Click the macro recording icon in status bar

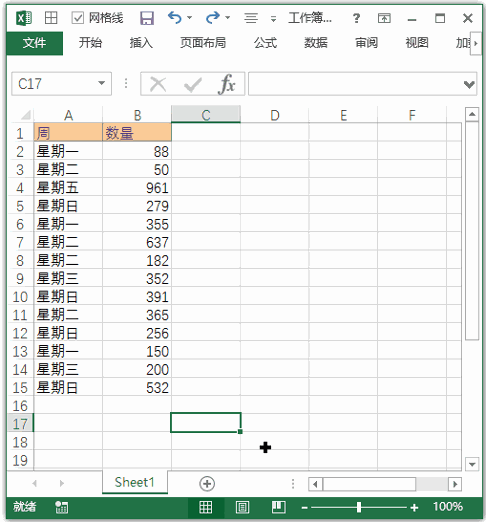62,507
